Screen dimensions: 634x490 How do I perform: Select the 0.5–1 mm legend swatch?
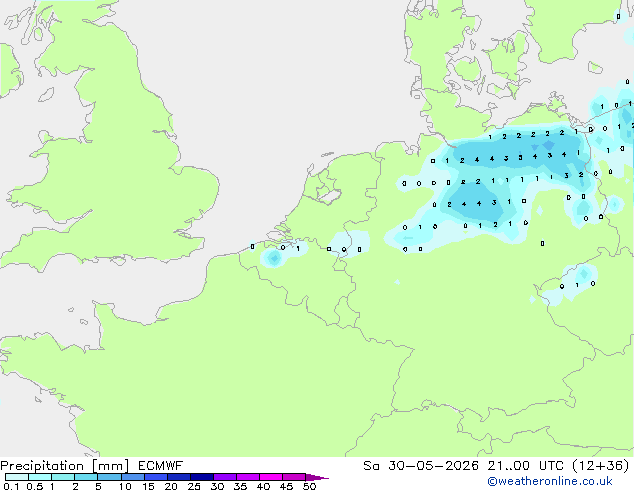click(40, 477)
